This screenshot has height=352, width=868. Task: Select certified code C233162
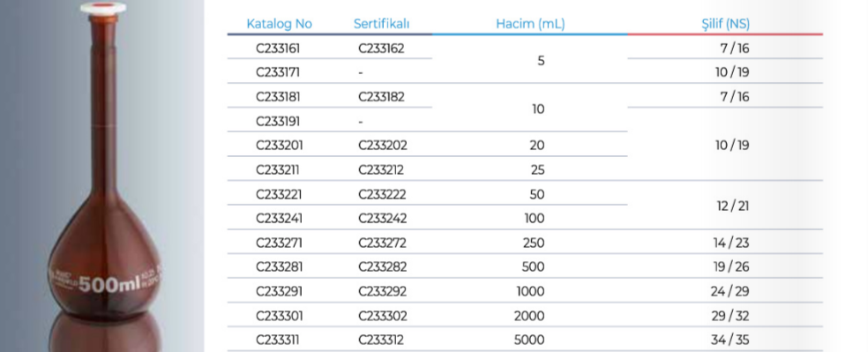coord(381,49)
